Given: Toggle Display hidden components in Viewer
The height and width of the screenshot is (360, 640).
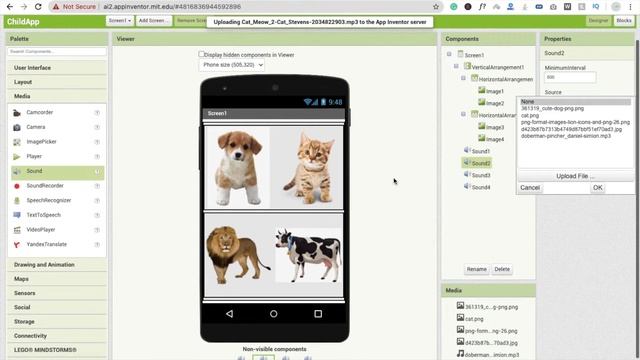Looking at the screenshot, I should coord(201,54).
